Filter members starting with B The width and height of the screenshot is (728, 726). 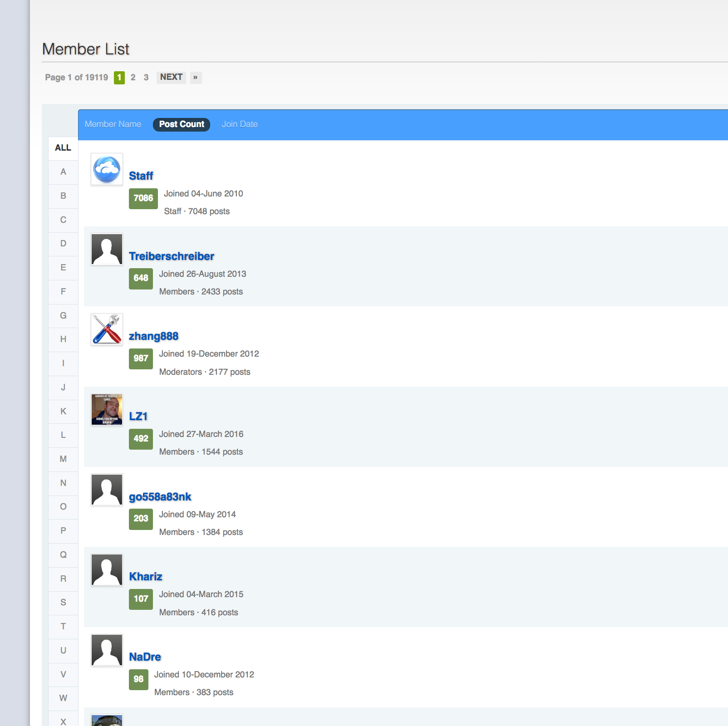(63, 196)
